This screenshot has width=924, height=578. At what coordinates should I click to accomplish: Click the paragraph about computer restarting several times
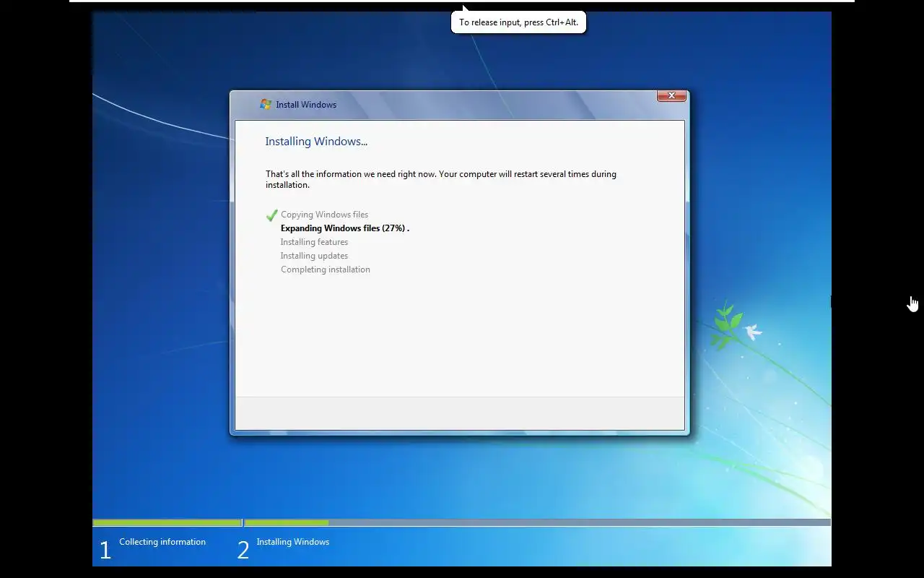coord(441,179)
